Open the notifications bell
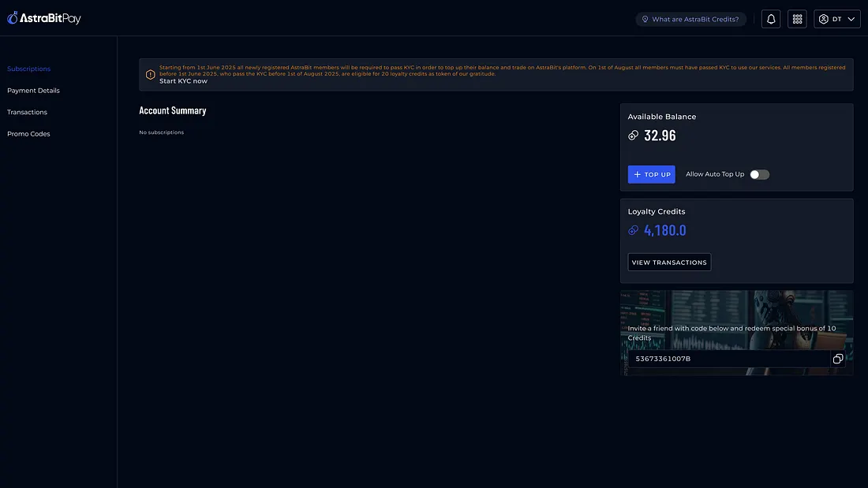 click(x=771, y=19)
